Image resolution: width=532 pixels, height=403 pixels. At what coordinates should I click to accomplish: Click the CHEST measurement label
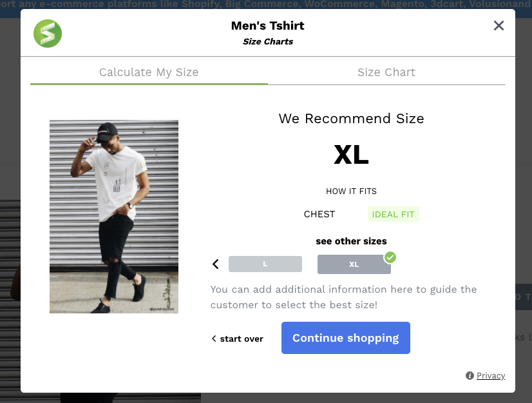pyautogui.click(x=319, y=214)
